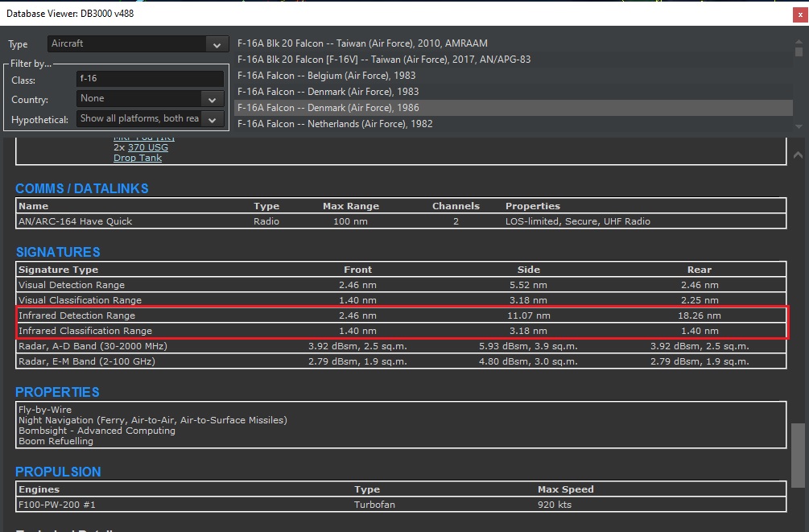The height and width of the screenshot is (532, 809).
Task: Open the Country dropdown set to None
Action: click(x=151, y=98)
